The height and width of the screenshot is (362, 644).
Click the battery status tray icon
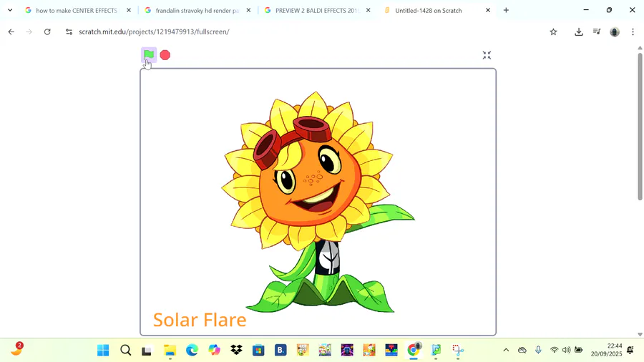point(579,350)
